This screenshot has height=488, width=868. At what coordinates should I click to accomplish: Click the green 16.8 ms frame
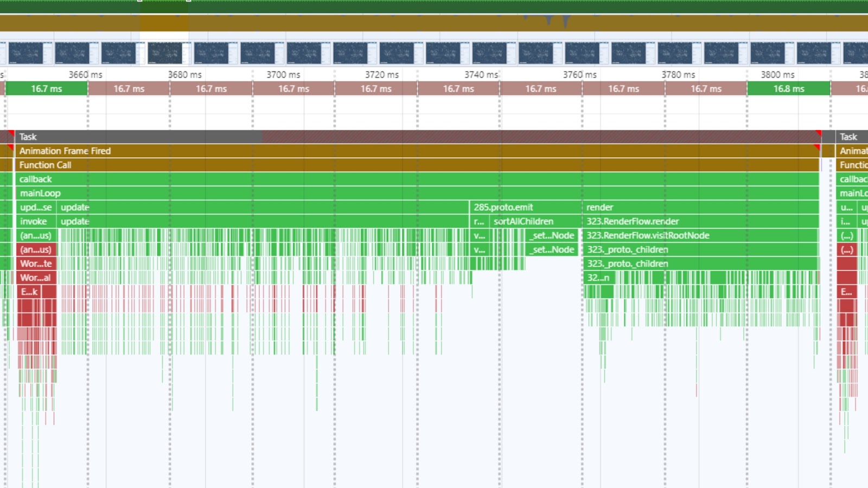click(789, 88)
